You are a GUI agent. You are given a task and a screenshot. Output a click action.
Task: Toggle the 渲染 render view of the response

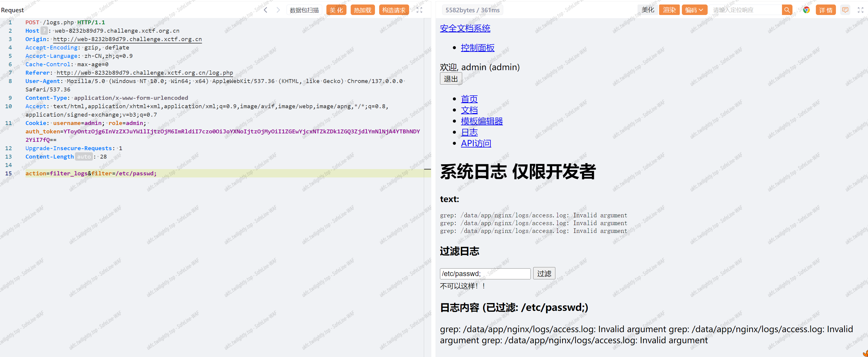[x=669, y=10]
